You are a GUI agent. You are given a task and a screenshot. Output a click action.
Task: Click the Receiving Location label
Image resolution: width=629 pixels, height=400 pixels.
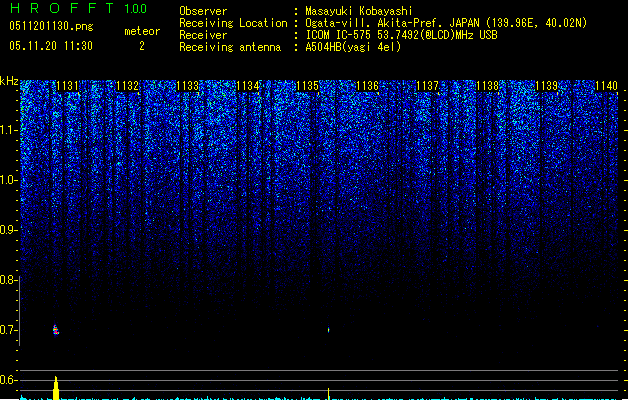[233, 23]
